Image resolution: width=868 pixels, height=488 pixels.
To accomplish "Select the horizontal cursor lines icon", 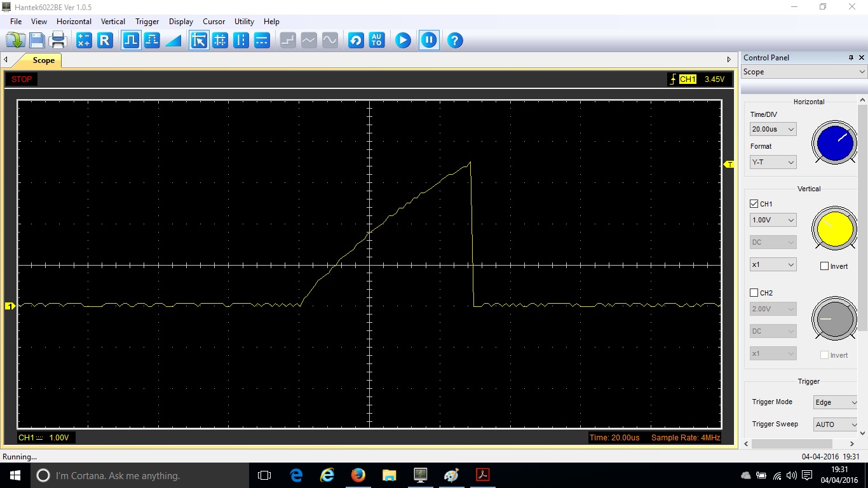I will pyautogui.click(x=262, y=41).
